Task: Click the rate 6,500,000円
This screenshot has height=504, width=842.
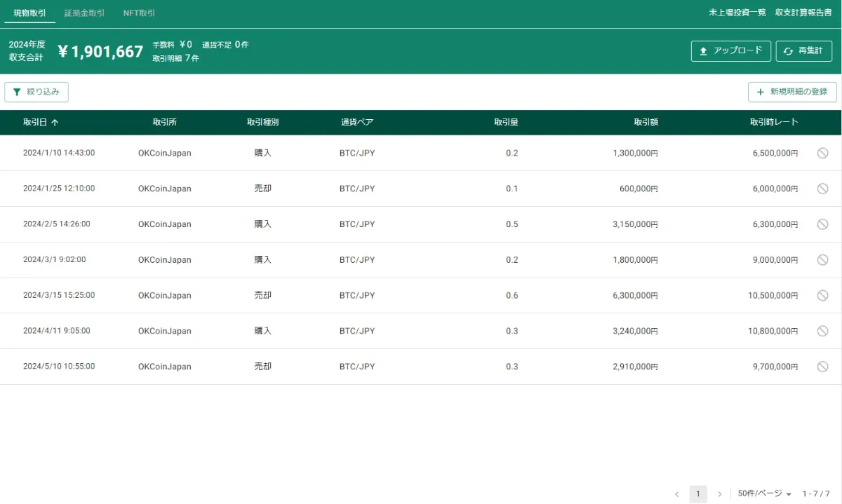Action: (x=775, y=153)
